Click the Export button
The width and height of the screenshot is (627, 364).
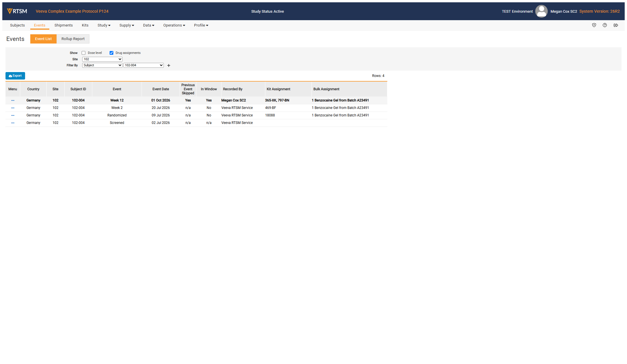[15, 76]
